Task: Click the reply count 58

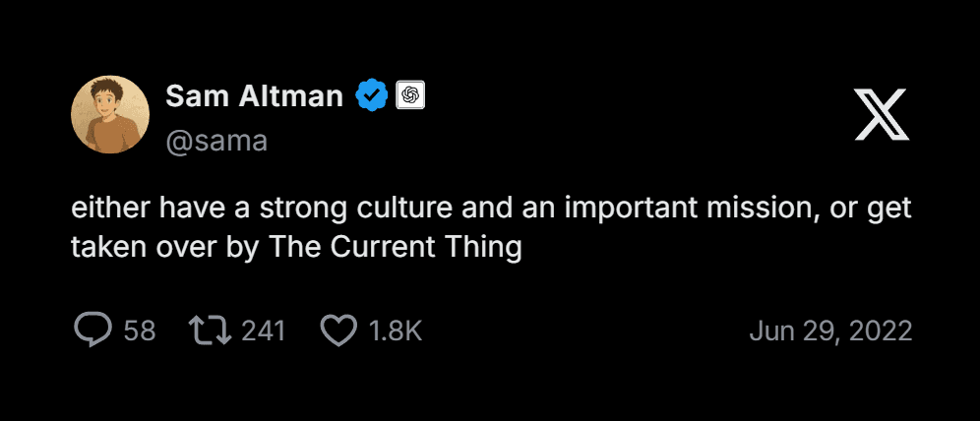Action: pos(140,331)
